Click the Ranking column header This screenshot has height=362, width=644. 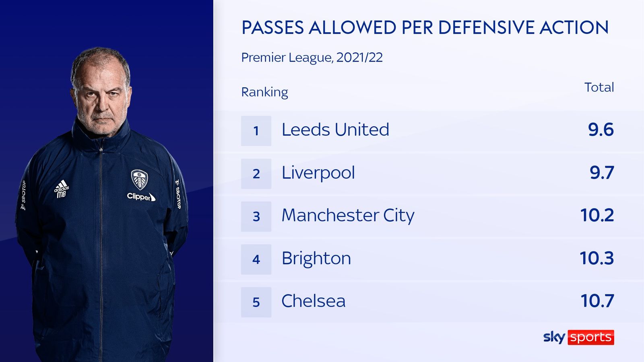click(264, 92)
